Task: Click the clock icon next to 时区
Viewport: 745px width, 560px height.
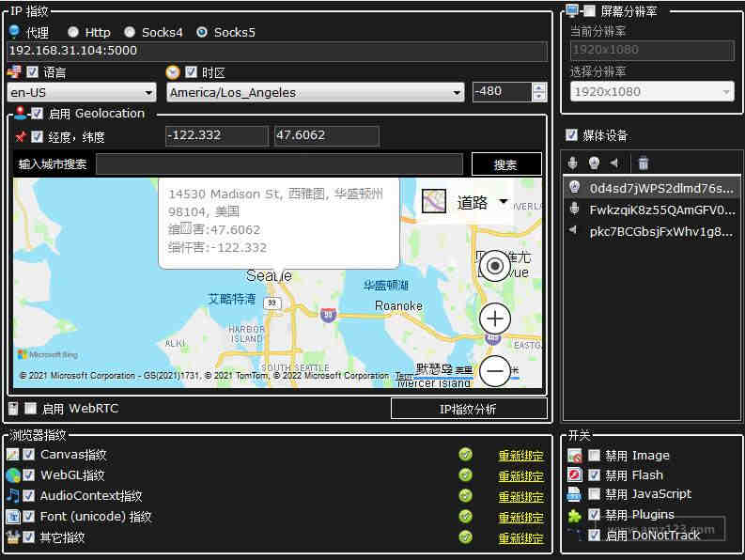Action: coord(173,72)
